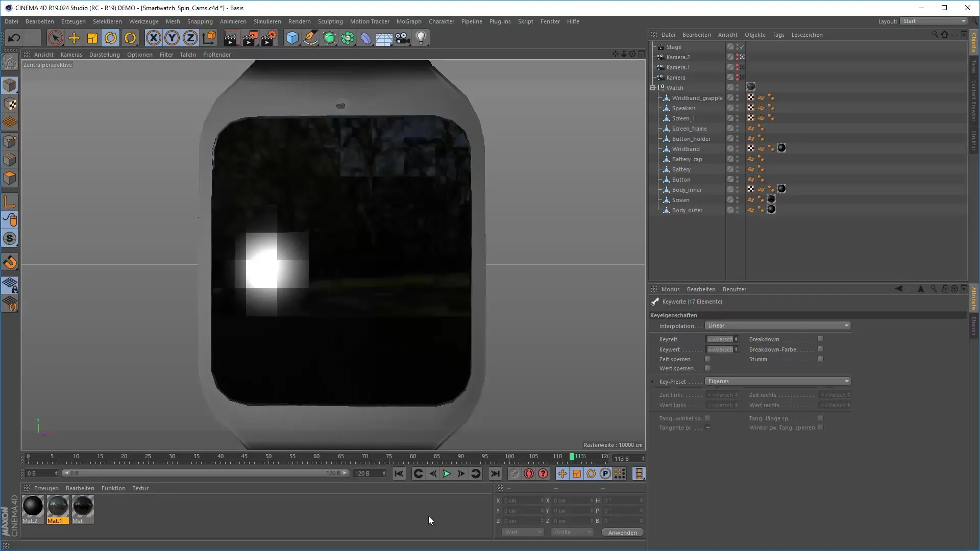Switch to polygons mode
Screen dimensions: 980x551
10,178
